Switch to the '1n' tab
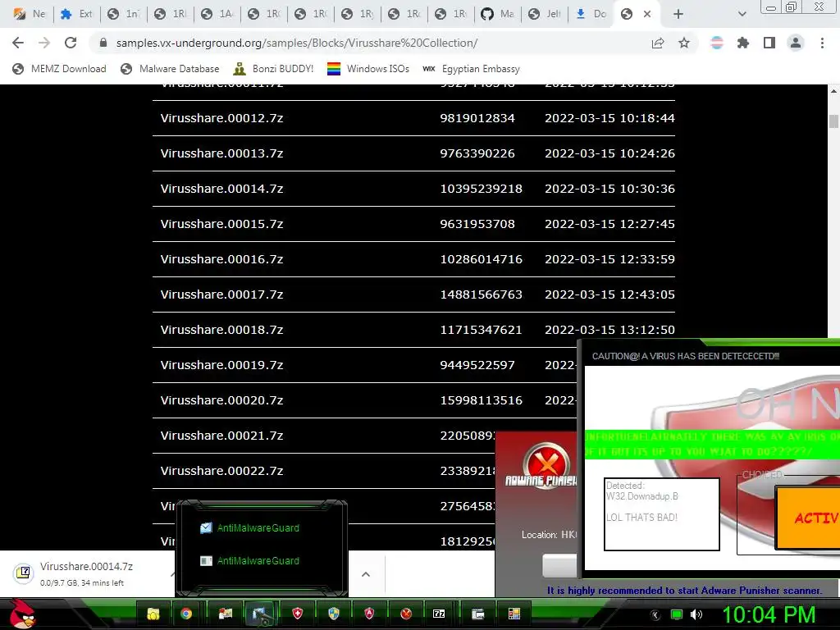840x630 pixels. tap(123, 14)
